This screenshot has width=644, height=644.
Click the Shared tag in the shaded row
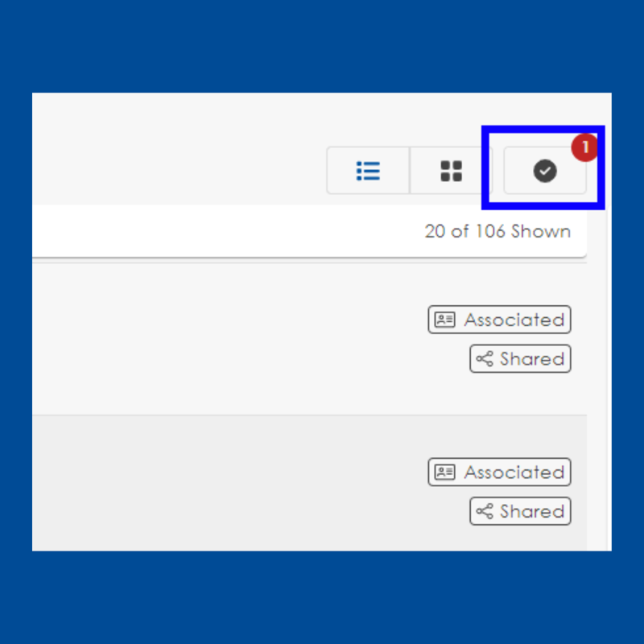tap(520, 511)
